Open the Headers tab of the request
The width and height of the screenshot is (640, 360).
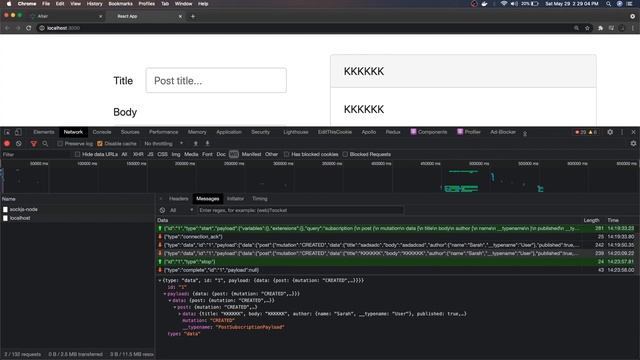pos(178,199)
